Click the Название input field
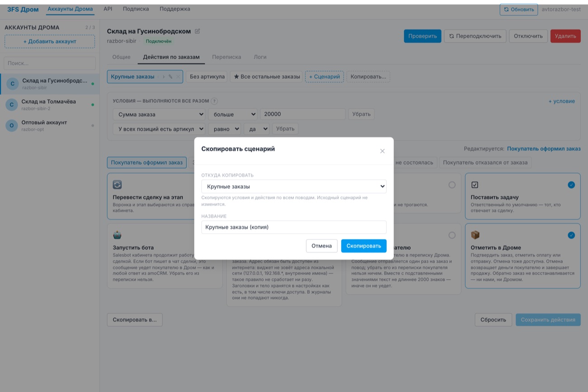The width and height of the screenshot is (588, 392). pyautogui.click(x=294, y=227)
